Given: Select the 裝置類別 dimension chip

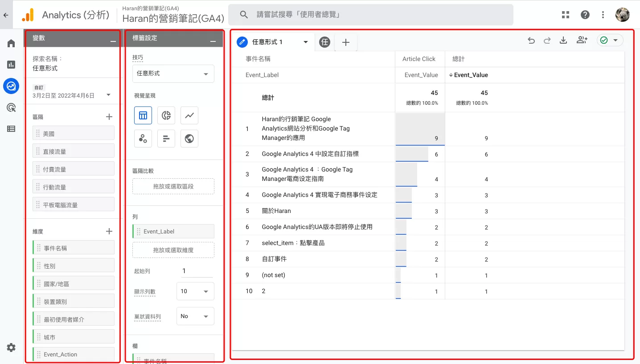Looking at the screenshot, I should pos(74,302).
